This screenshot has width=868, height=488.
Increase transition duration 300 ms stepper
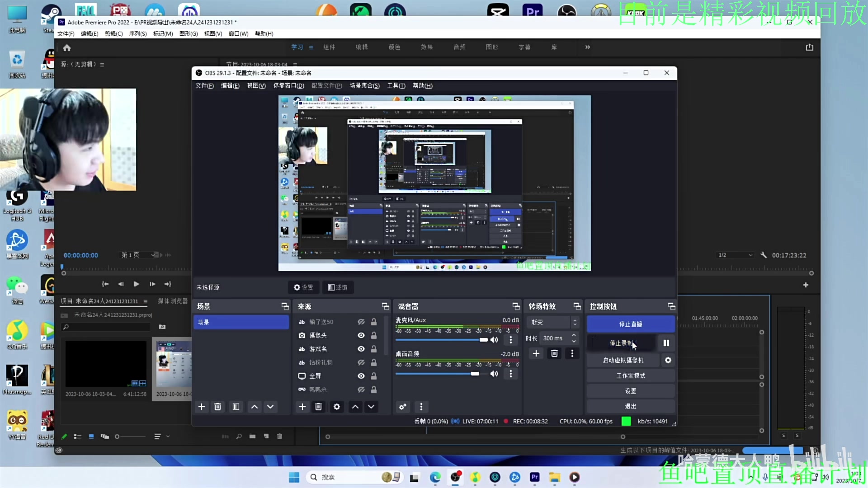pos(574,335)
